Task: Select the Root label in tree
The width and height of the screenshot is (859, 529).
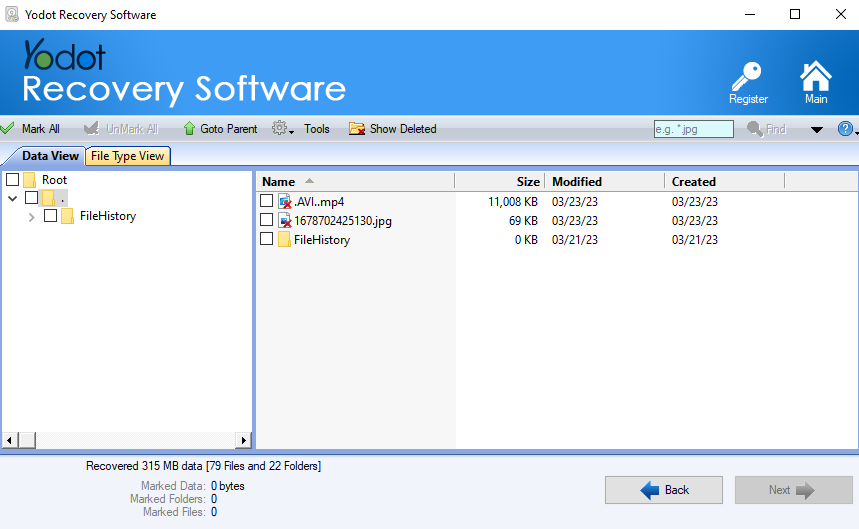Action: click(x=54, y=180)
